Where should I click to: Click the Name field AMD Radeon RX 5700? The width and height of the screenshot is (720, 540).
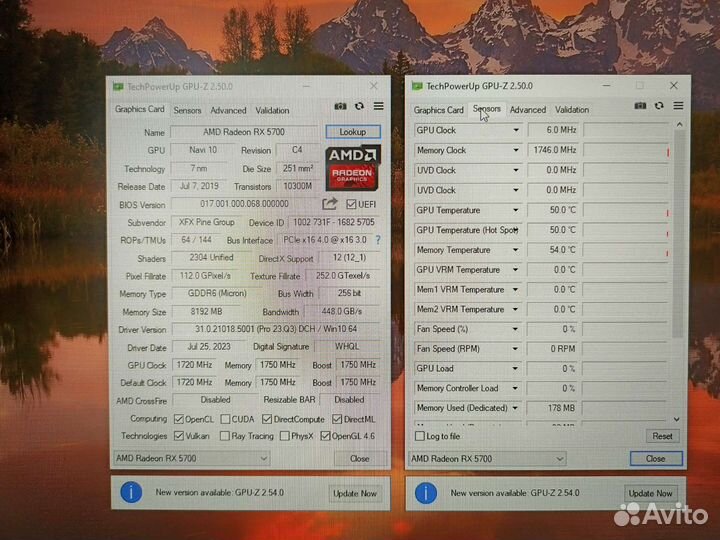[x=244, y=132]
